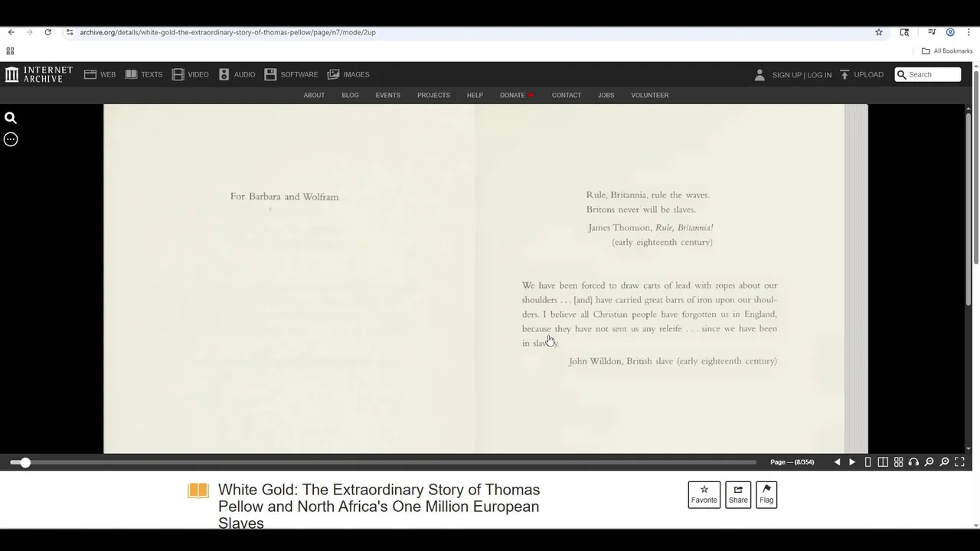Open the Jobs link

[x=606, y=95]
